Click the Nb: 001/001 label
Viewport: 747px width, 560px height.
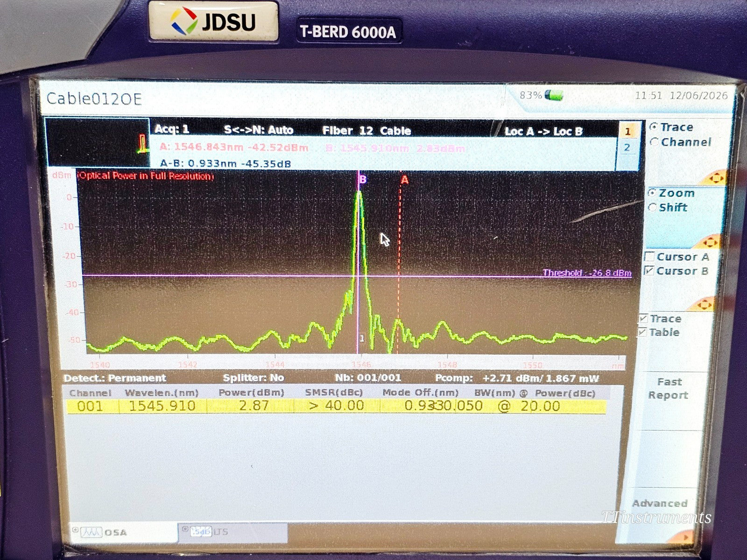tap(368, 378)
